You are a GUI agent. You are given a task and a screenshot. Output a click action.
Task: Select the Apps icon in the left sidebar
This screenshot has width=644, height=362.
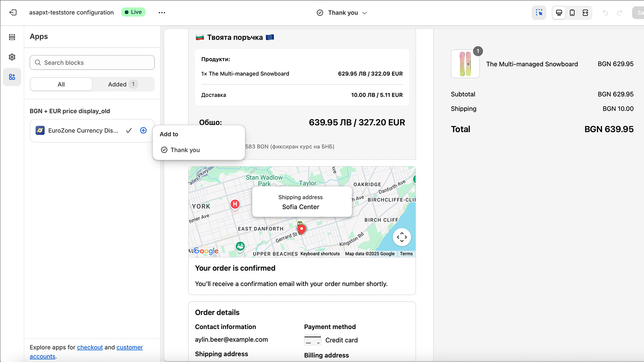point(12,77)
